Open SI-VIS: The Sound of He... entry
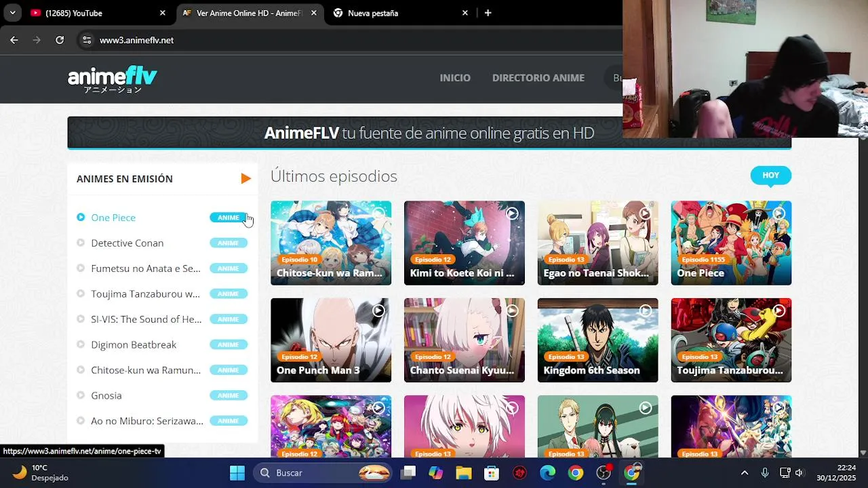The image size is (868, 488). [x=146, y=319]
